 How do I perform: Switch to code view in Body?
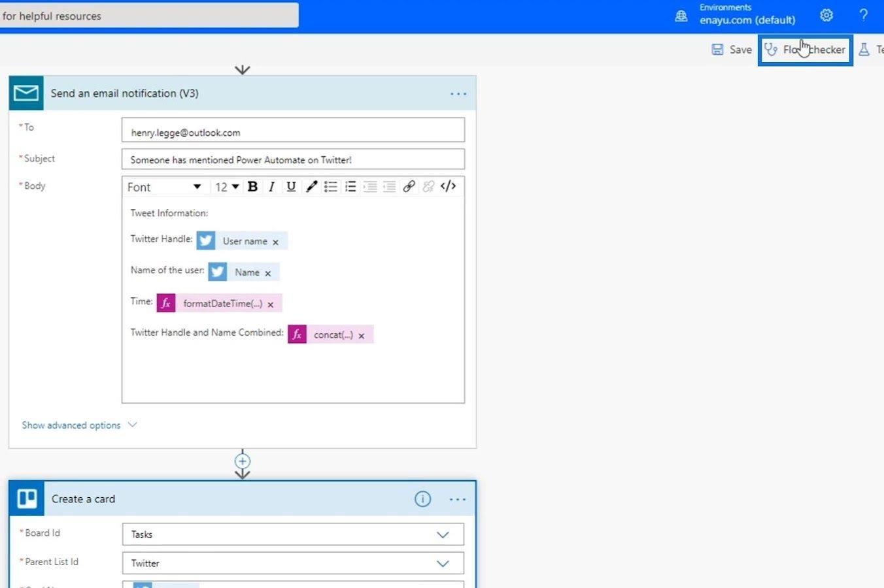point(448,186)
